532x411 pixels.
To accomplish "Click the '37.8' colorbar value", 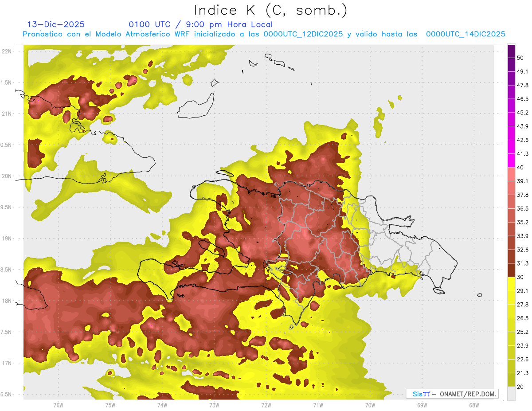I will point(523,195).
